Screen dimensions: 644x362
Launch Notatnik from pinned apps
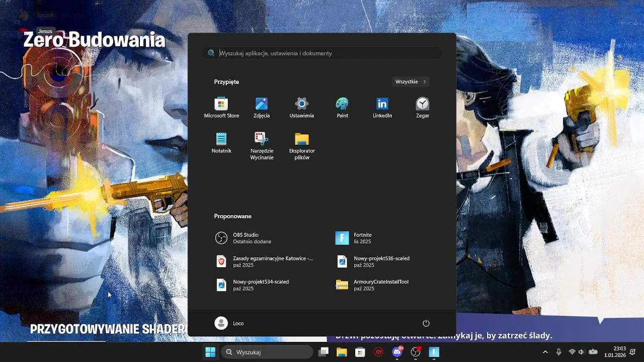(221, 143)
